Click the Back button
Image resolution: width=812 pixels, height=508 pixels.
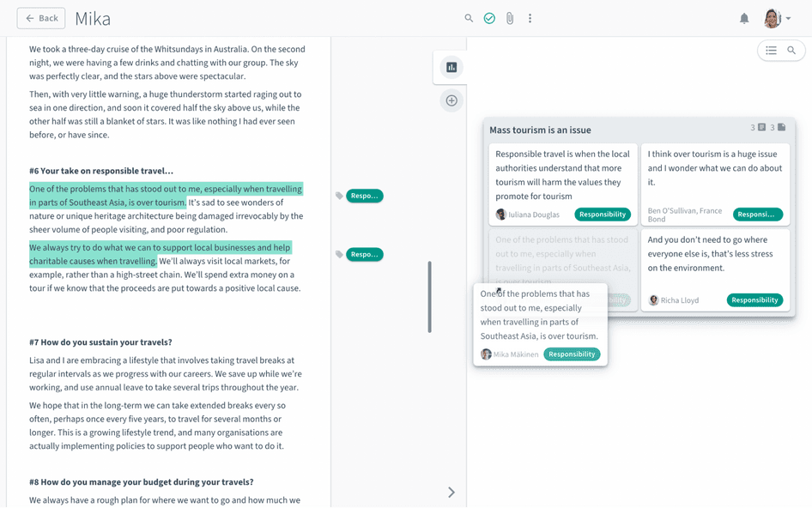tap(40, 17)
